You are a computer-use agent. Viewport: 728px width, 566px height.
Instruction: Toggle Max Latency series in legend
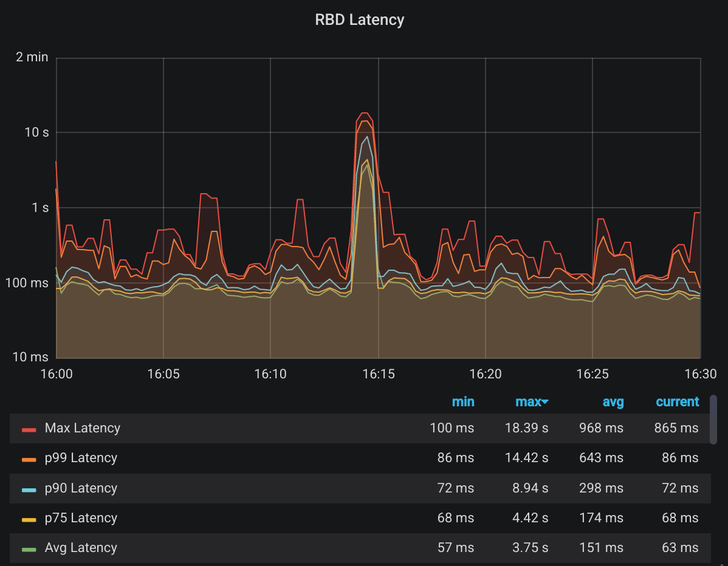click(x=82, y=428)
